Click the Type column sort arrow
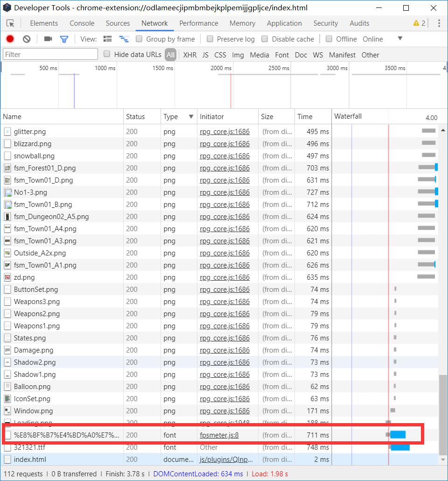448x481 pixels. point(191,117)
